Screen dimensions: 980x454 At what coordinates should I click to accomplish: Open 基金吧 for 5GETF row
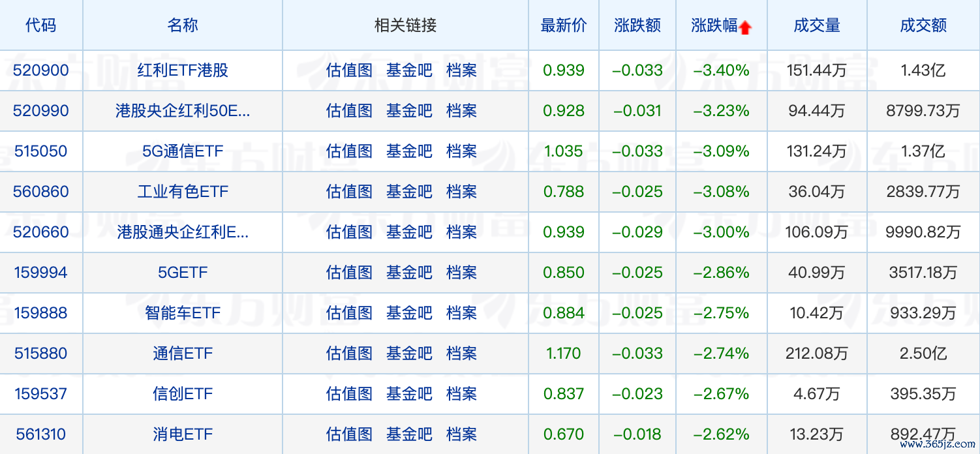409,273
